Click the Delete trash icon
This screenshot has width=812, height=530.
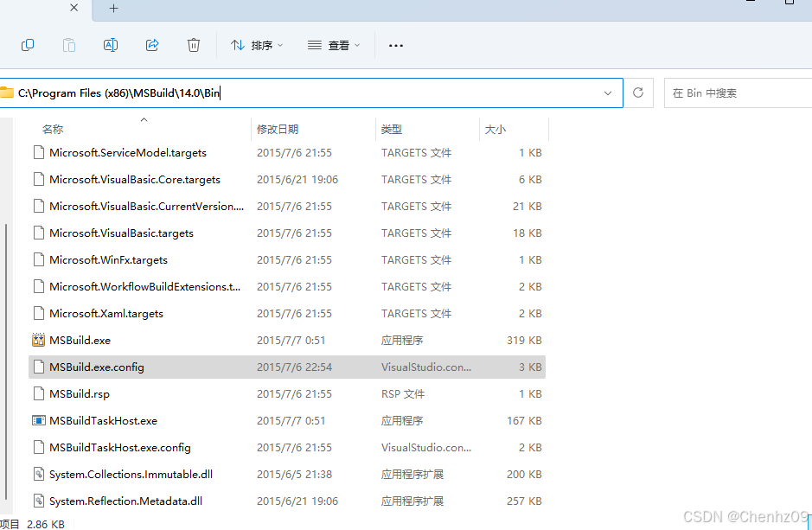point(193,45)
